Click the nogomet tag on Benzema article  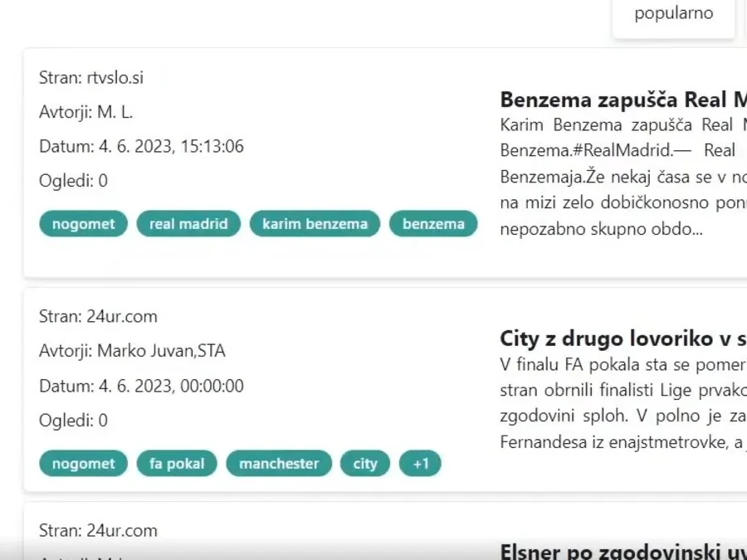pyautogui.click(x=83, y=224)
